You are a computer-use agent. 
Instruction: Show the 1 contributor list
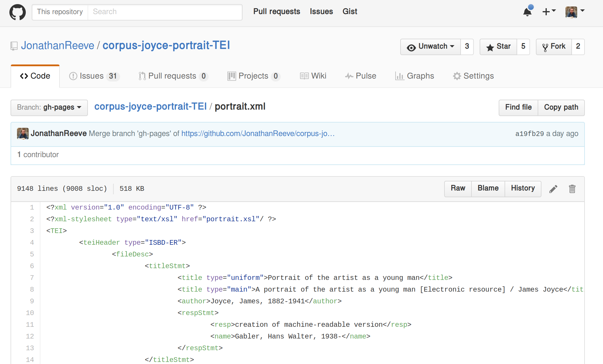[x=38, y=155]
